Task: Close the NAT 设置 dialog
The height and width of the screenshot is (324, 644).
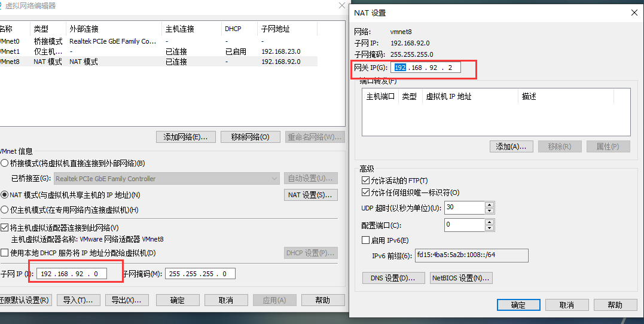Action: pos(634,13)
